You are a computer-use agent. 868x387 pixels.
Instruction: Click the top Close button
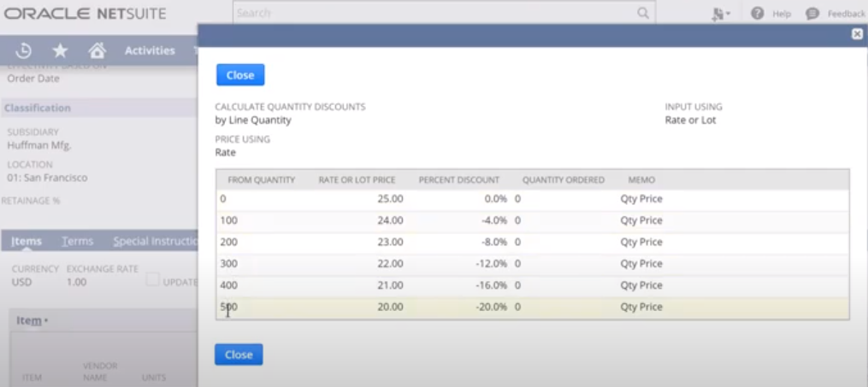[x=240, y=75]
